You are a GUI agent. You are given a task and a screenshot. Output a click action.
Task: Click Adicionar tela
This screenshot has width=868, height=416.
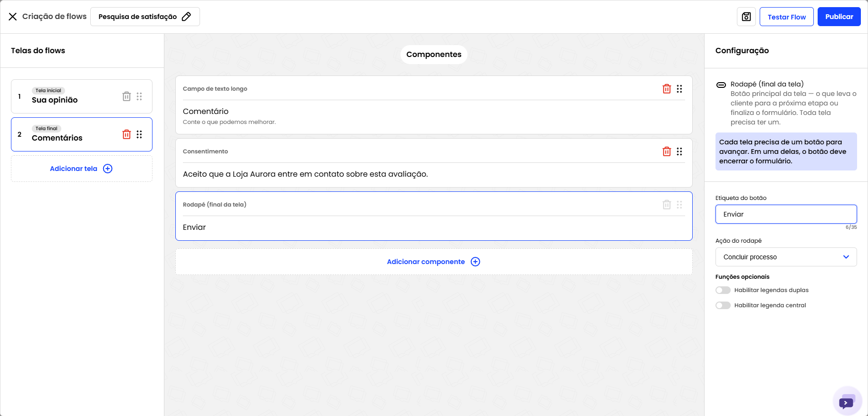click(82, 169)
